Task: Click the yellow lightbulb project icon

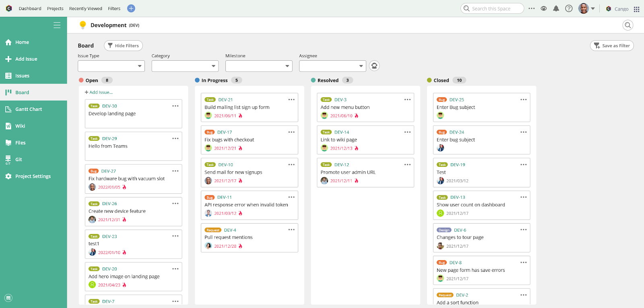Action: [83, 25]
